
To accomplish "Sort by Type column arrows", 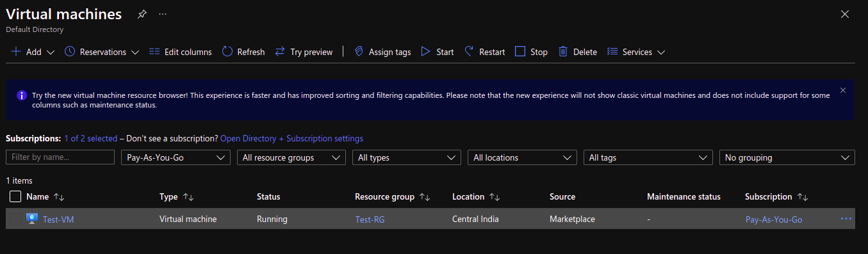I will [x=188, y=197].
